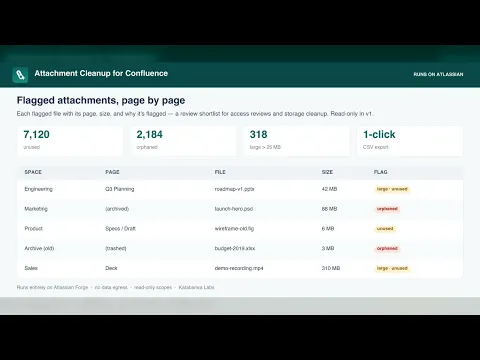Click the flag badge in the demo-recording.mp4 row
The image size is (480, 360).
pyautogui.click(x=392, y=268)
